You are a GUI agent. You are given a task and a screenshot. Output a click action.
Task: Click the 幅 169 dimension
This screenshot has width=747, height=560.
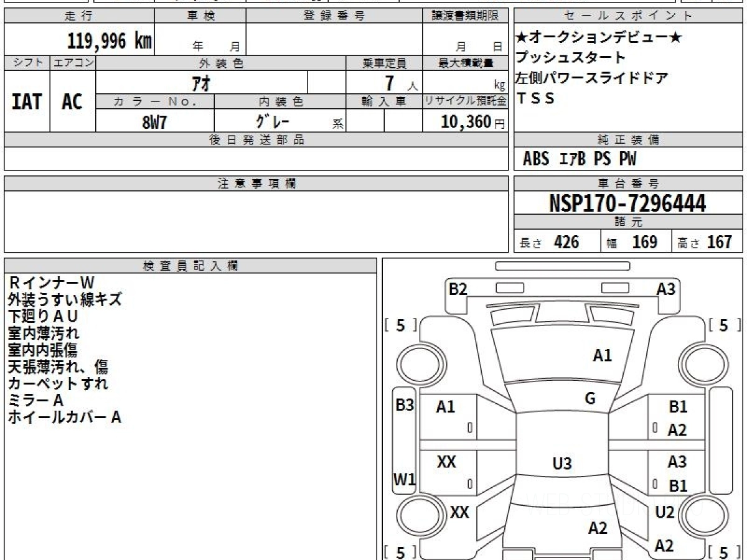[x=632, y=242]
